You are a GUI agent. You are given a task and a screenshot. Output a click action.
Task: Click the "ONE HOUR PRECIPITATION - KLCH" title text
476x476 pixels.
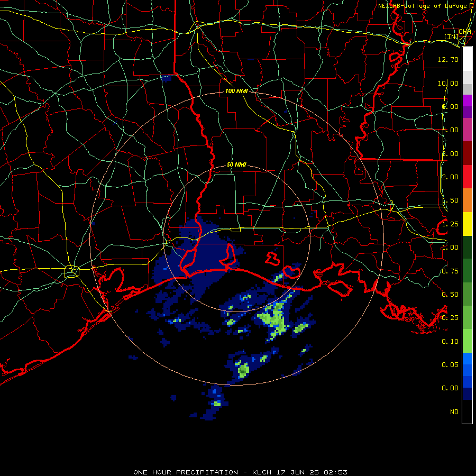[x=203, y=472]
